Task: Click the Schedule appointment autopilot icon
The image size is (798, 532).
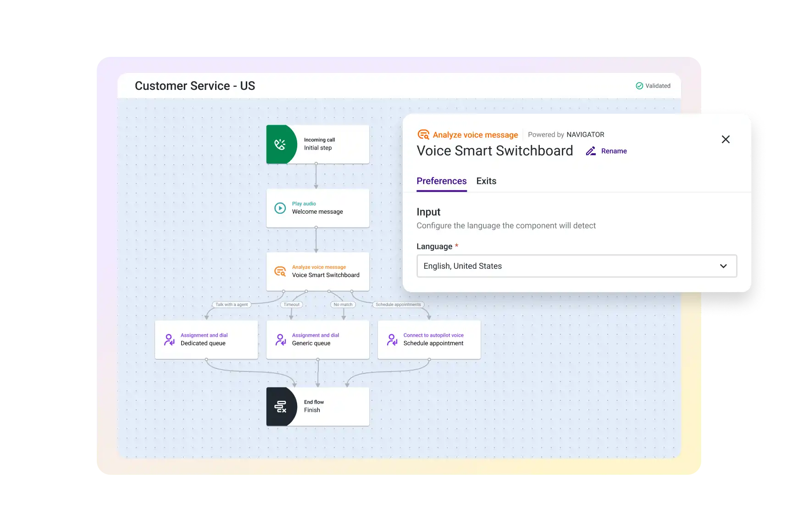Action: click(x=392, y=339)
